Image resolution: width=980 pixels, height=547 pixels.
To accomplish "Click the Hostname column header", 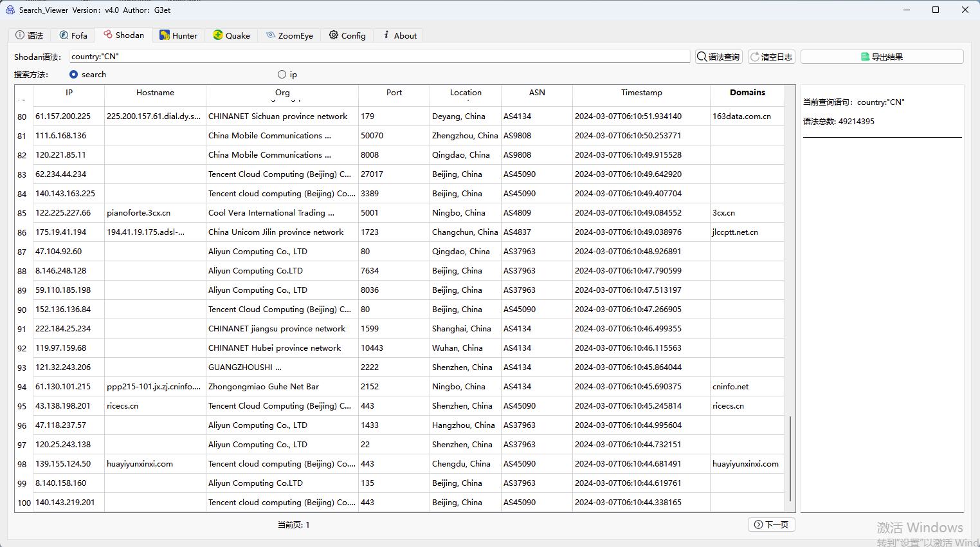I will (x=155, y=93).
